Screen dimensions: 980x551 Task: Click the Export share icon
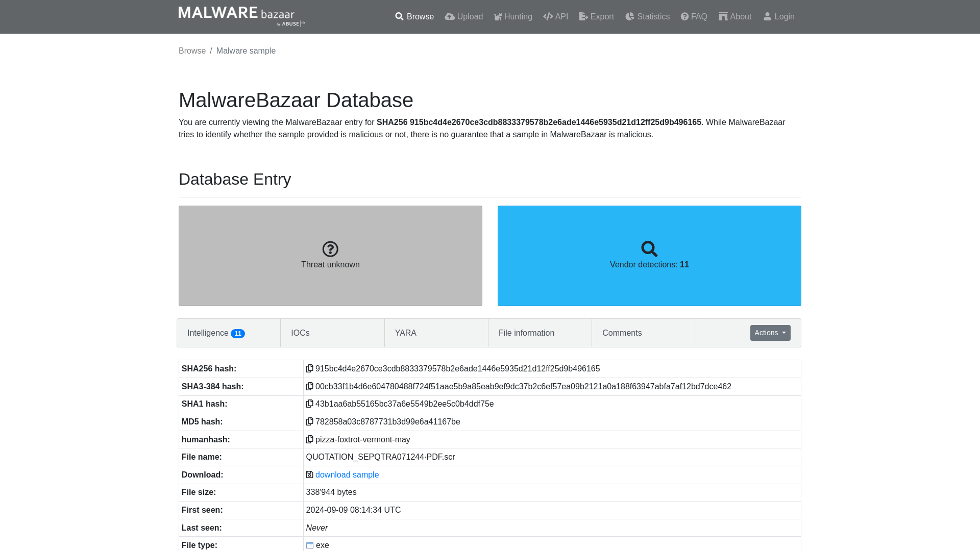[x=583, y=16]
